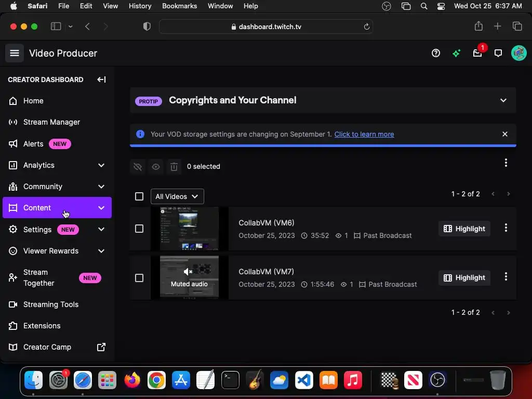Viewport: 532px width, 399px height.
Task: Click the Safari share icon
Action: click(478, 26)
